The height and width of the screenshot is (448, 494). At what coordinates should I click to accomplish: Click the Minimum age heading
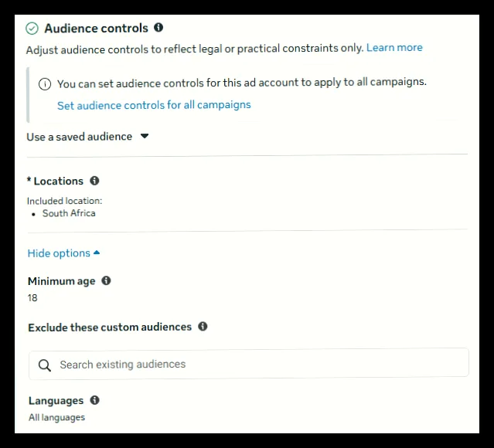(61, 281)
